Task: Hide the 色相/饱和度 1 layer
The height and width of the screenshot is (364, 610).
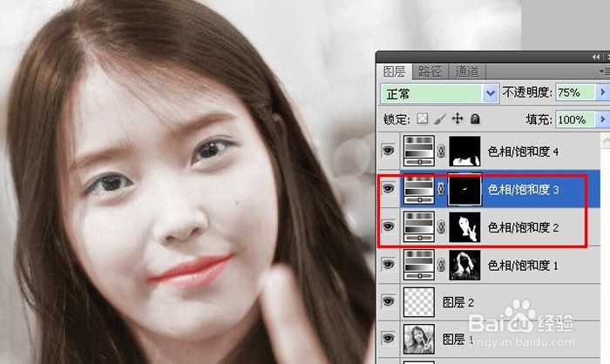Action: tap(389, 265)
